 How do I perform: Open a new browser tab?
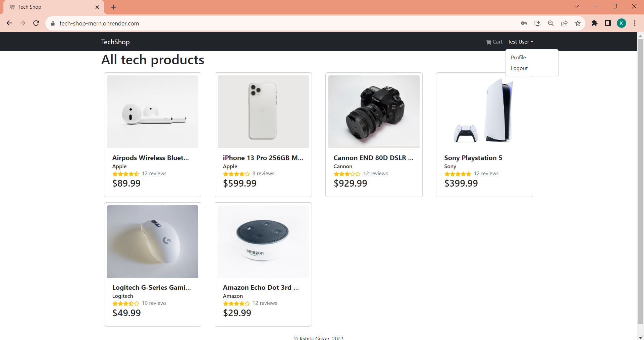[113, 7]
